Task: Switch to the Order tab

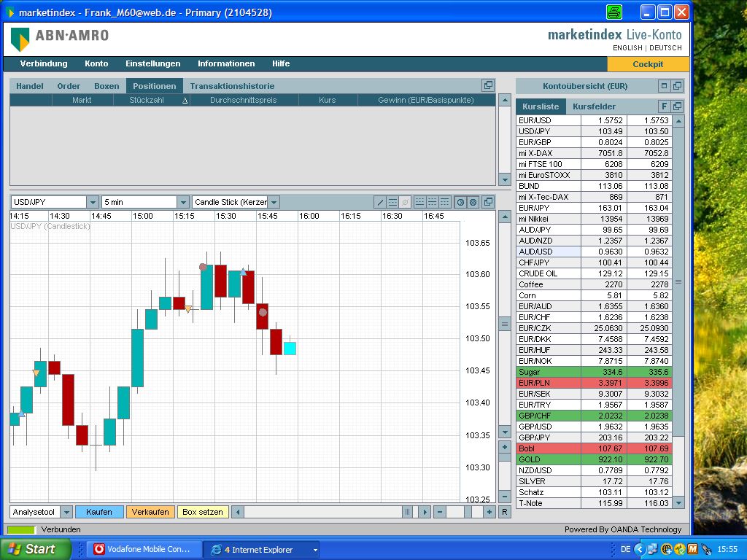Action: pyautogui.click(x=69, y=86)
